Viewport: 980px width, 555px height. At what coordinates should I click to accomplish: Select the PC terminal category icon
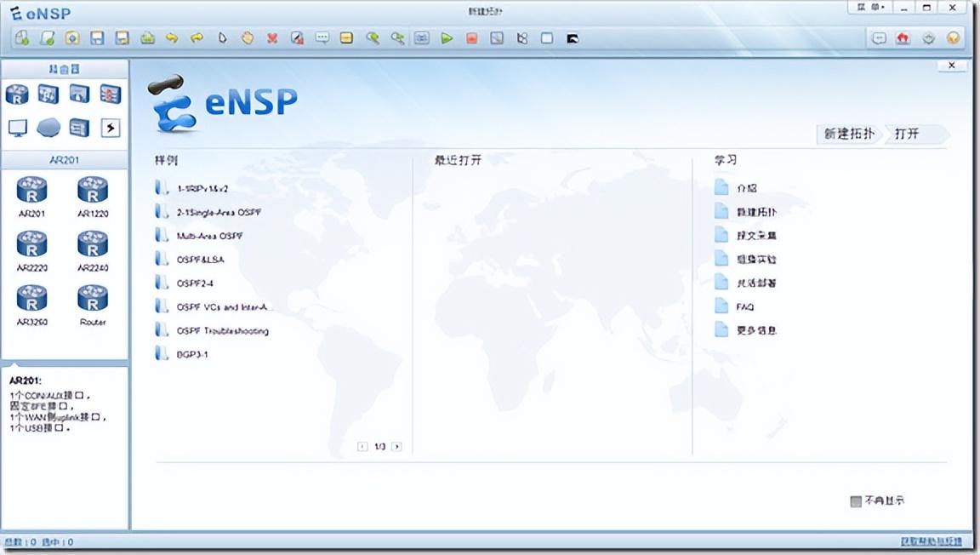pos(18,128)
